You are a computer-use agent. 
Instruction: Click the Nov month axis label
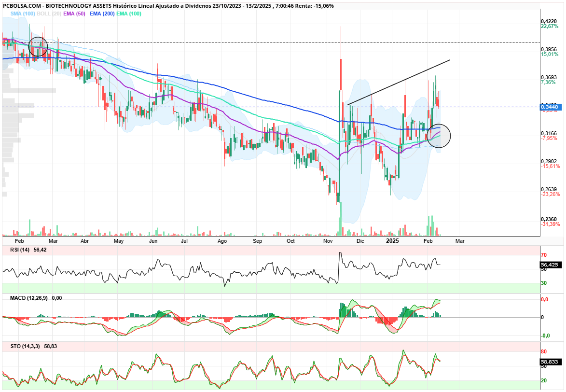coord(328,241)
